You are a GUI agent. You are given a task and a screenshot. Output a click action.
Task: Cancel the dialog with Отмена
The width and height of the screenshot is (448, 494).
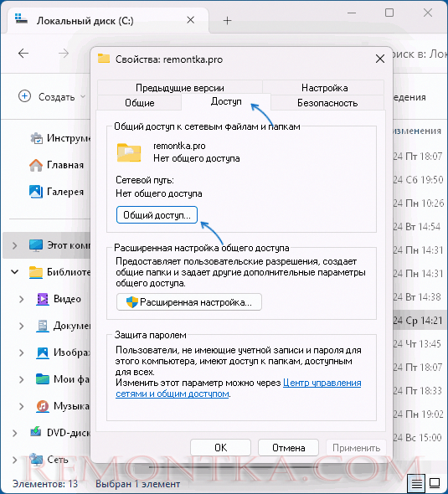pos(288,448)
